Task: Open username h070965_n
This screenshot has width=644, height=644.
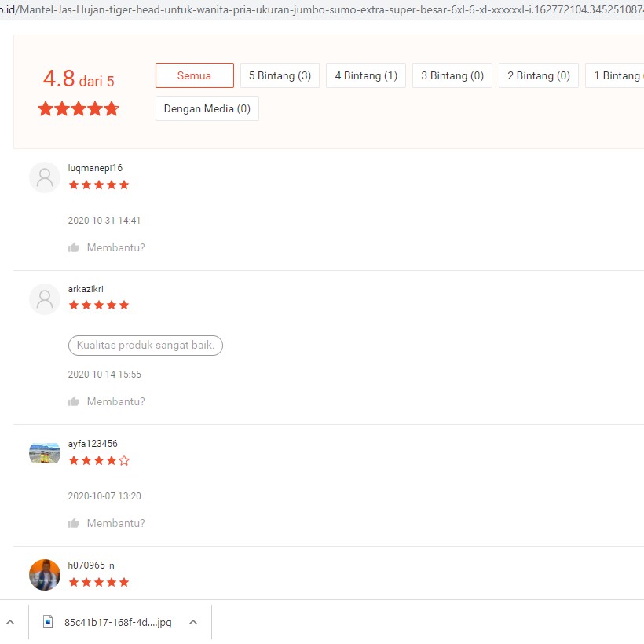Action: [x=91, y=565]
